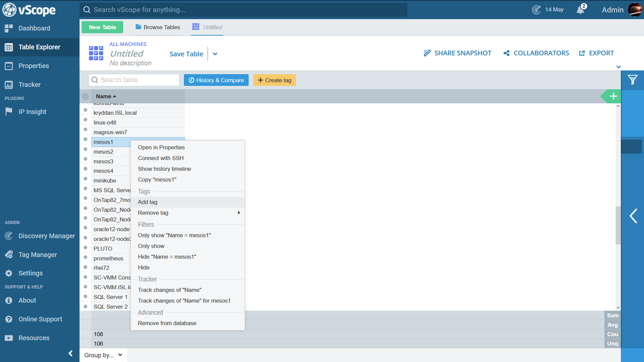The height and width of the screenshot is (362, 644).
Task: Choose Copy "mesos1"
Action: (188, 179)
